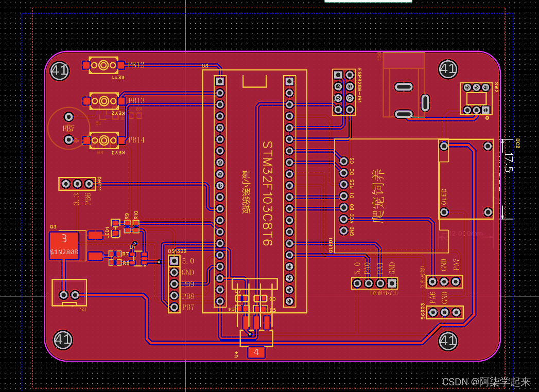
Task: Click the OLED text inside the display outline
Action: coord(443,197)
